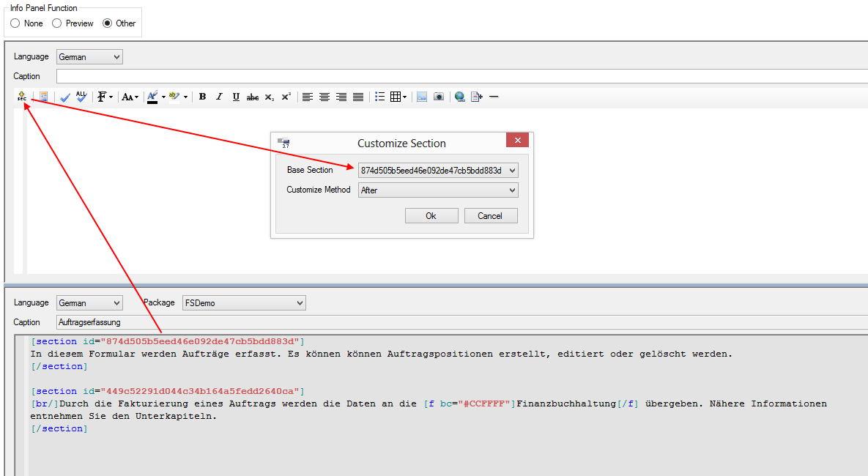This screenshot has height=476, width=868.
Task: Insert a bulleted list
Action: [x=379, y=97]
